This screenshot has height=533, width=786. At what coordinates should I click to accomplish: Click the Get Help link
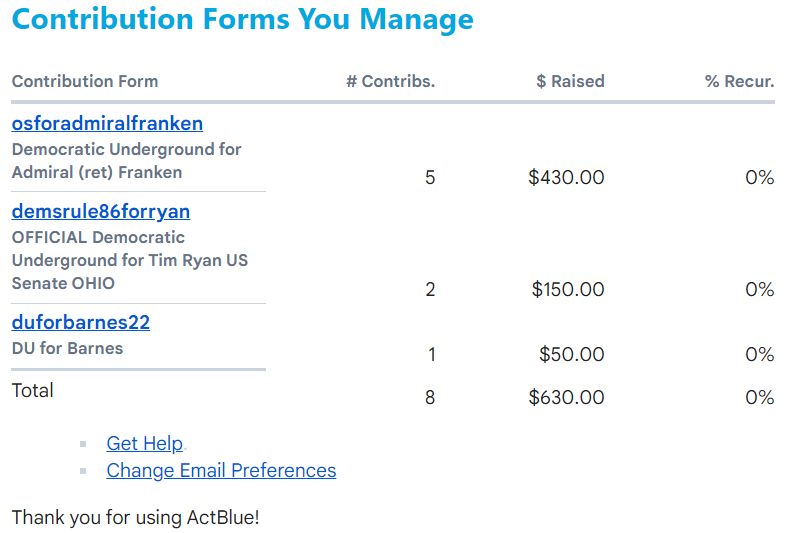[x=145, y=444]
